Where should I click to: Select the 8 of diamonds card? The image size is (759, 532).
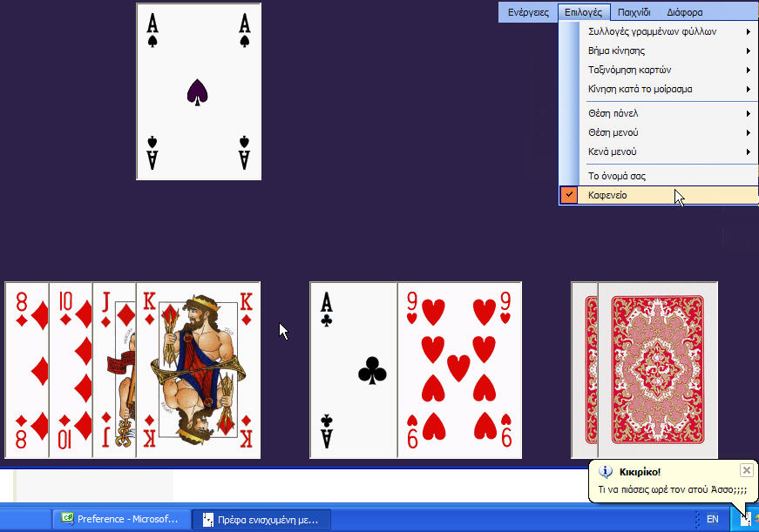tap(27, 370)
